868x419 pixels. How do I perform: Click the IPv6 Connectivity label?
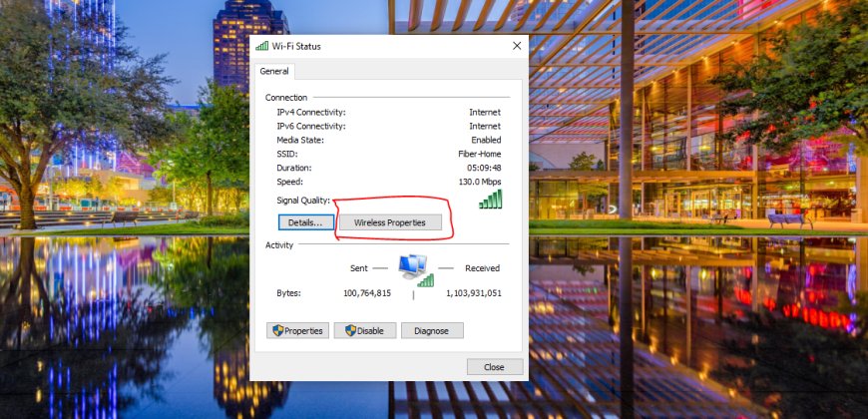coord(311,126)
